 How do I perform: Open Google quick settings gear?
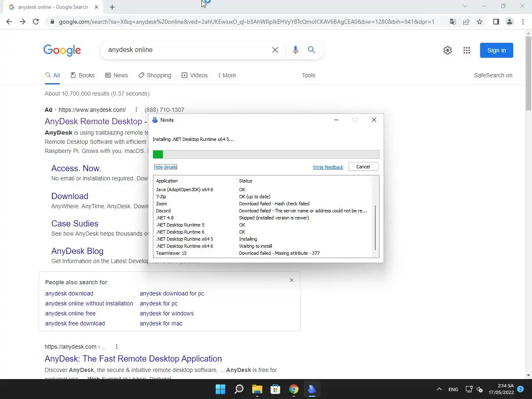pos(448,50)
